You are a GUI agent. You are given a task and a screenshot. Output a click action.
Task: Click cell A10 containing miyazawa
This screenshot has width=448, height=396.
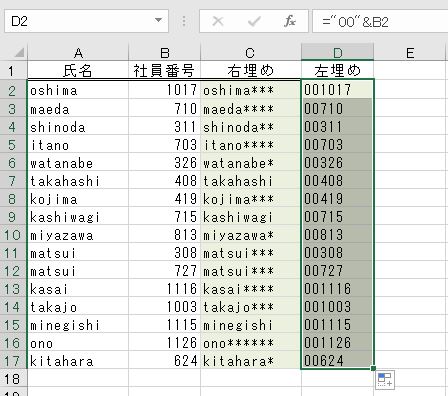[78, 235]
